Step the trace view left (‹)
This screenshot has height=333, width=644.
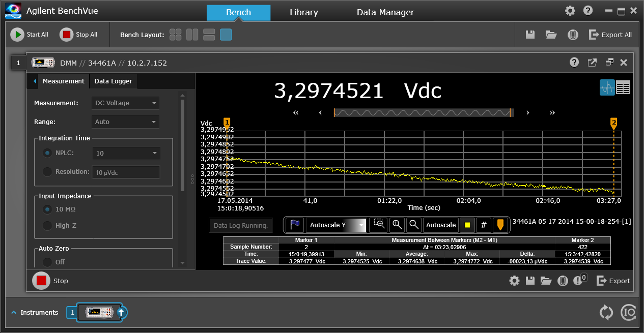point(320,113)
